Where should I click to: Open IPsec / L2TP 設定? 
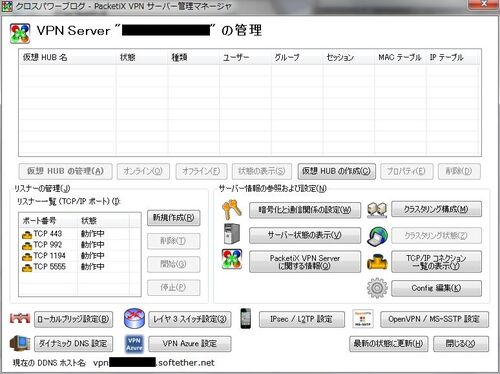pos(302,319)
